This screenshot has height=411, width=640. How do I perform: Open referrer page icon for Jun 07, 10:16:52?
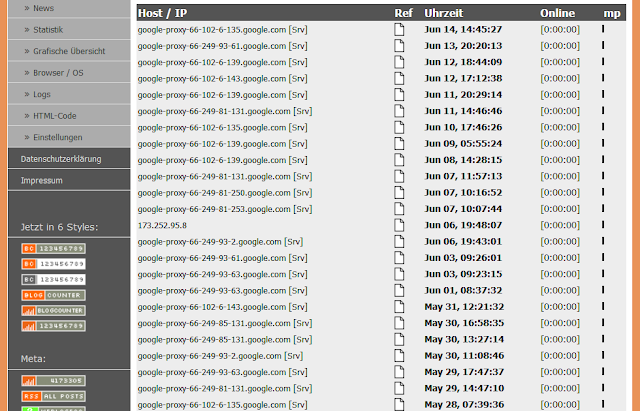click(399, 193)
